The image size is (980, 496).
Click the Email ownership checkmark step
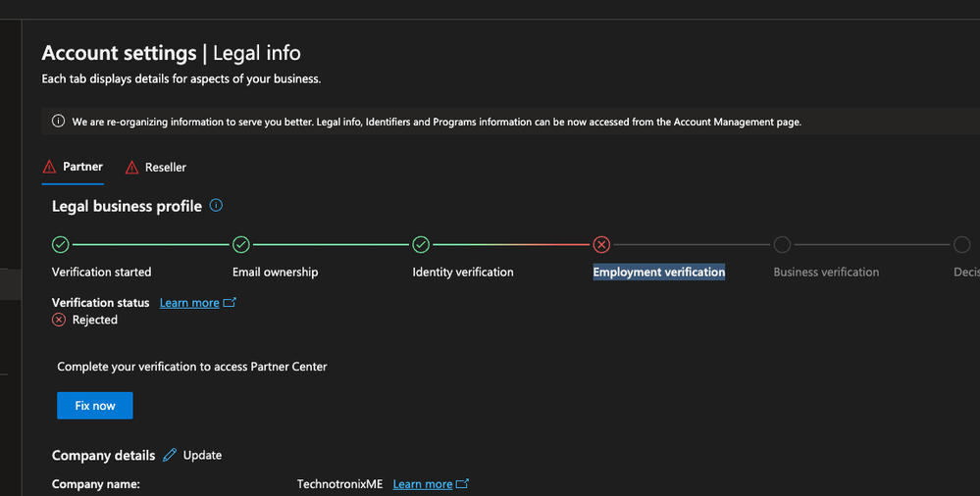click(x=241, y=244)
